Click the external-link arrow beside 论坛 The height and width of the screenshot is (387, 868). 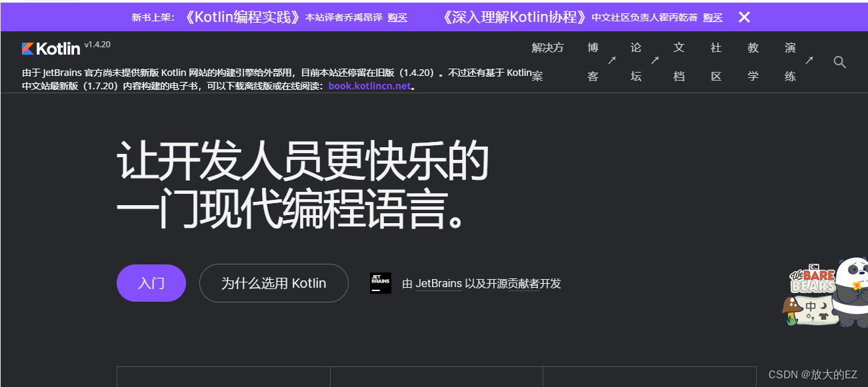(654, 61)
